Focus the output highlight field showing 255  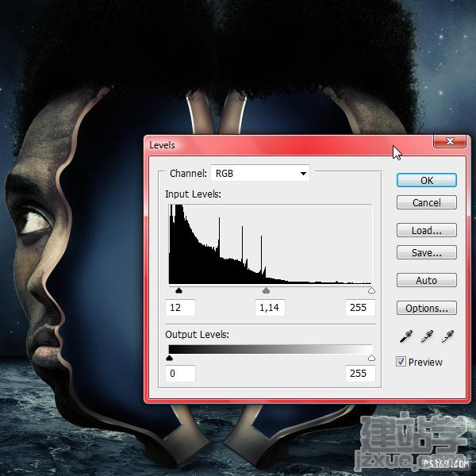coord(360,374)
